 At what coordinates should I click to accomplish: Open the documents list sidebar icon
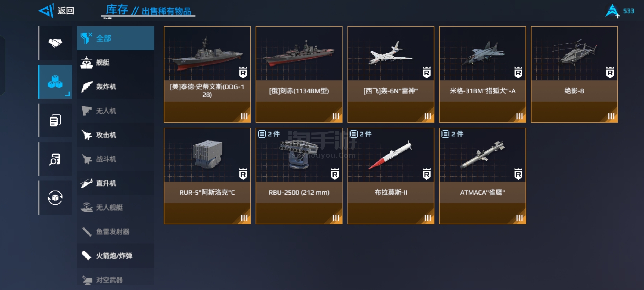tap(55, 120)
